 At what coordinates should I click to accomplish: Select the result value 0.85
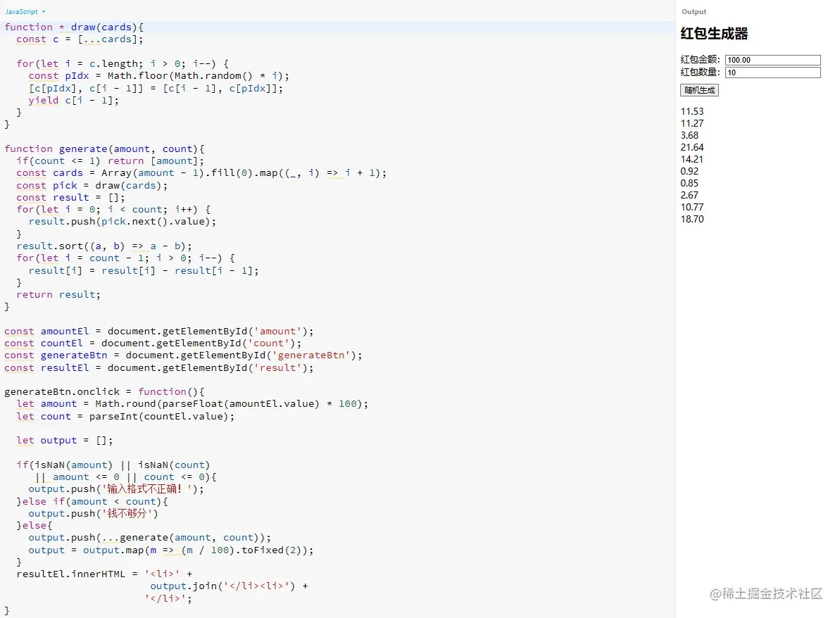(689, 183)
